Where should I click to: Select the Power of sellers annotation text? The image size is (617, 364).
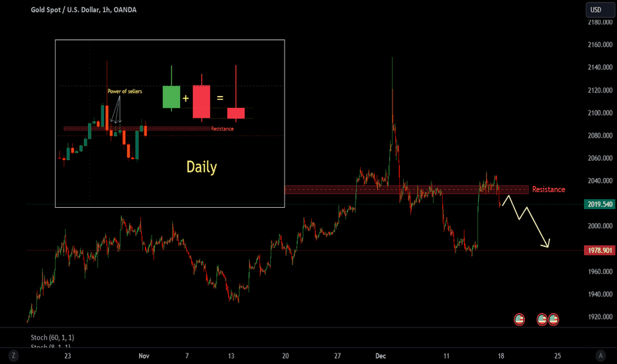[124, 91]
